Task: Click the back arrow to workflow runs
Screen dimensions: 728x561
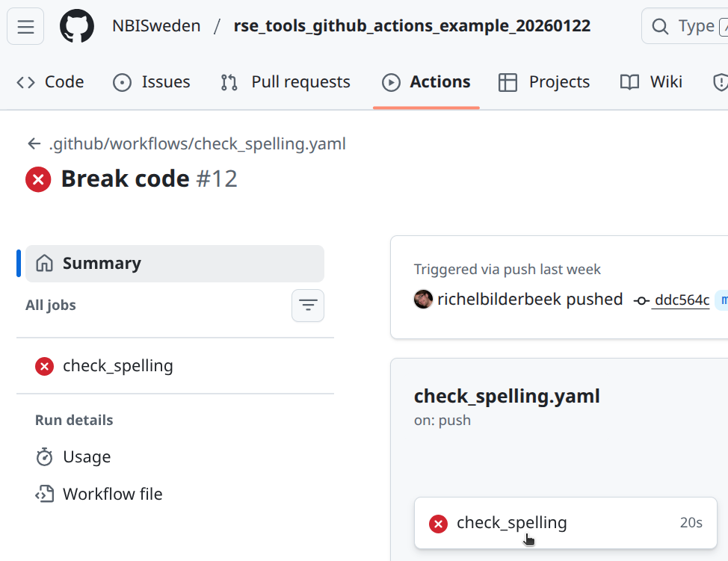Action: 34,144
